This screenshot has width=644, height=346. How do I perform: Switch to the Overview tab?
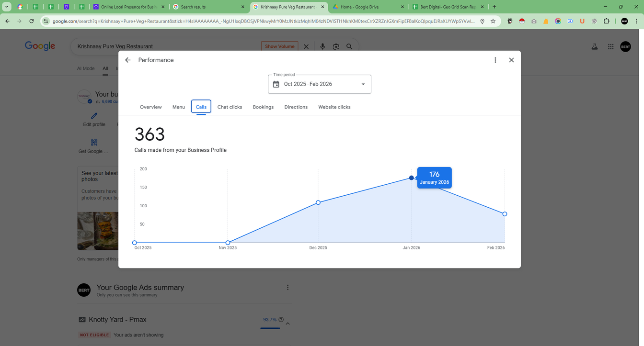coord(151,107)
